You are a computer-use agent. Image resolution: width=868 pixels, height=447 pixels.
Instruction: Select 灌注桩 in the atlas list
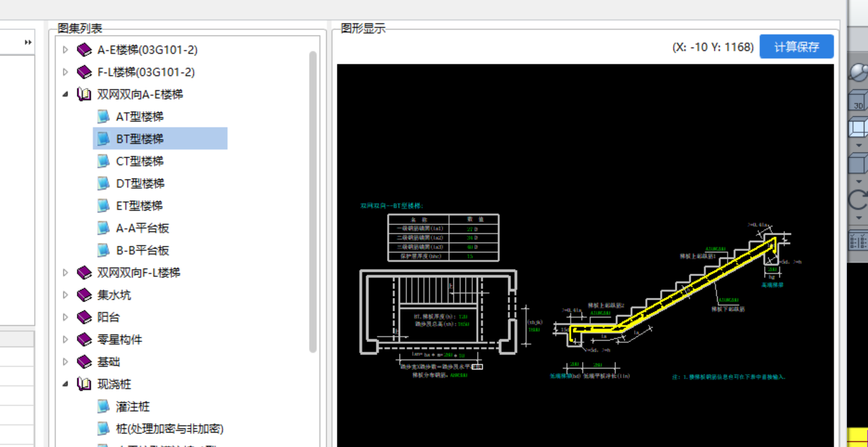133,407
